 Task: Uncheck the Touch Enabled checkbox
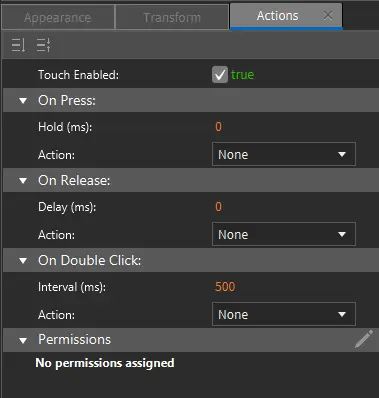[x=220, y=74]
